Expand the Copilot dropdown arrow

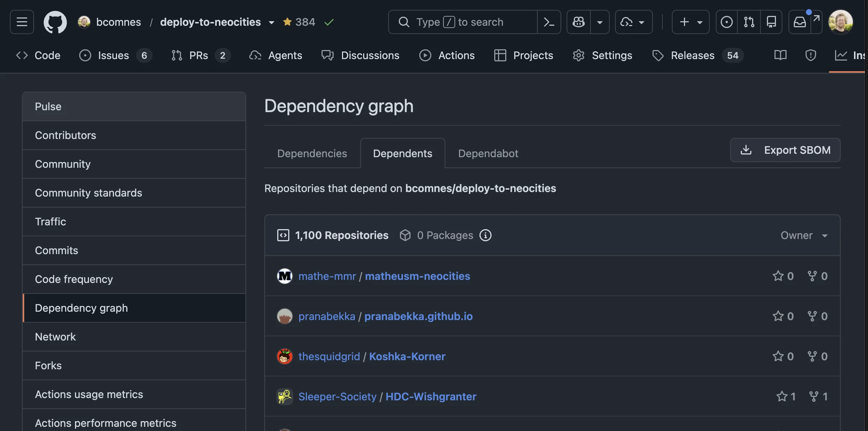[600, 22]
